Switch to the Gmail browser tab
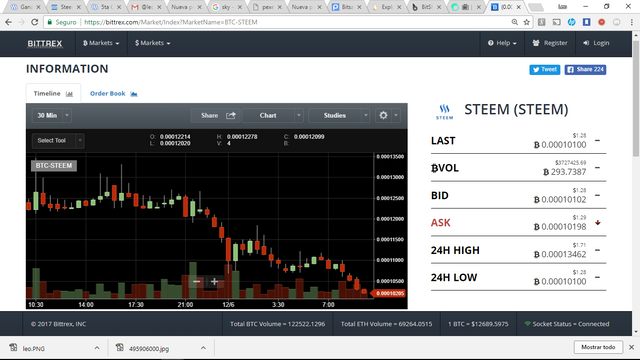640x360 pixels. (146, 7)
